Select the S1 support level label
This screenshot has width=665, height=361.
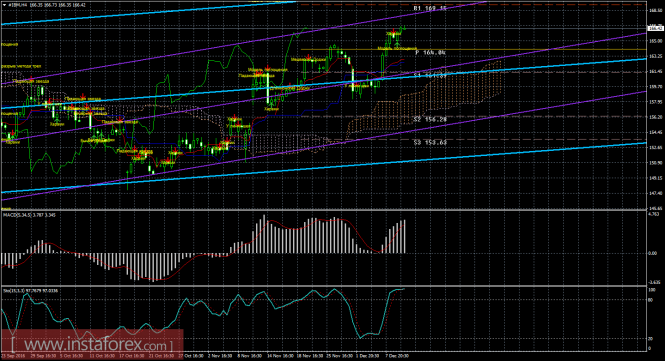[x=430, y=76]
